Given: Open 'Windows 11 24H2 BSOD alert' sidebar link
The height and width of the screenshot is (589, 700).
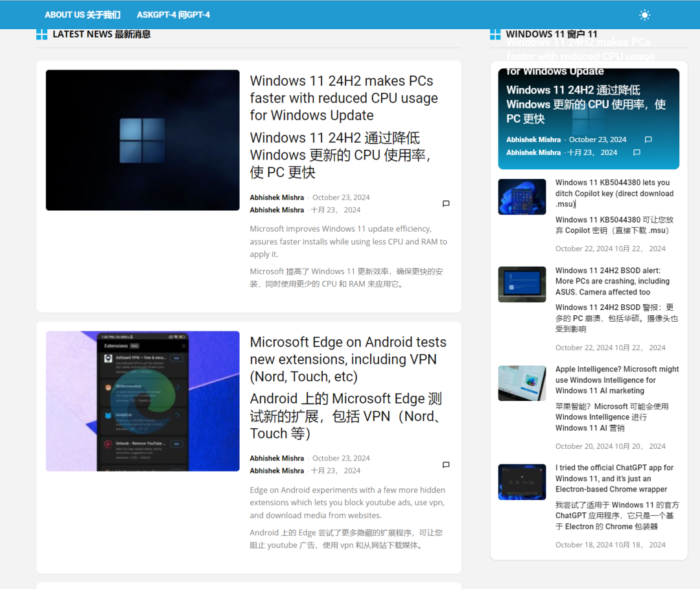Looking at the screenshot, I should (x=612, y=281).
